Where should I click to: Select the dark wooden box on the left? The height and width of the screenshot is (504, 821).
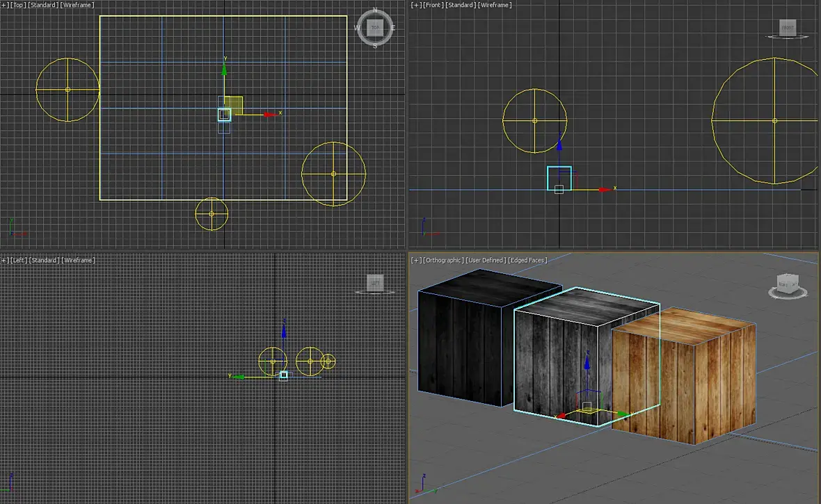[x=459, y=348]
